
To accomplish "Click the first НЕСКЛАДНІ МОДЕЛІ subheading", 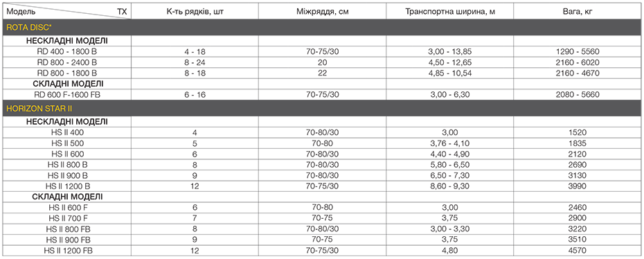I will coord(67,41).
